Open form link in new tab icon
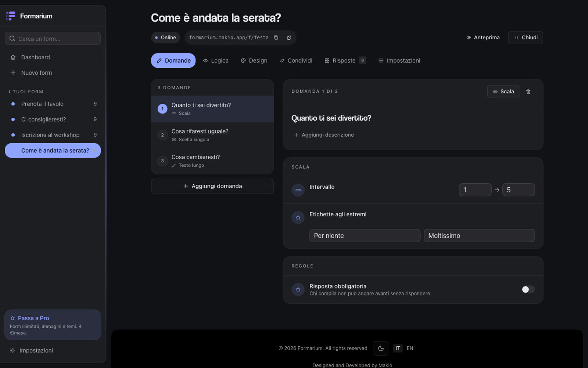Screen dimensions: 588x368 click(x=289, y=38)
